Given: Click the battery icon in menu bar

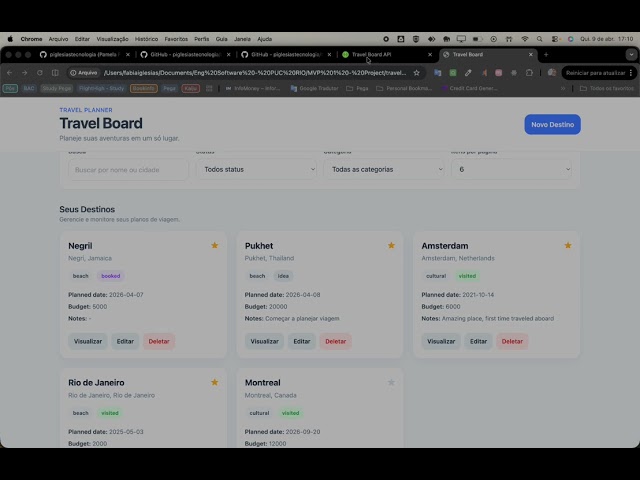Looking at the screenshot, I should tap(477, 39).
